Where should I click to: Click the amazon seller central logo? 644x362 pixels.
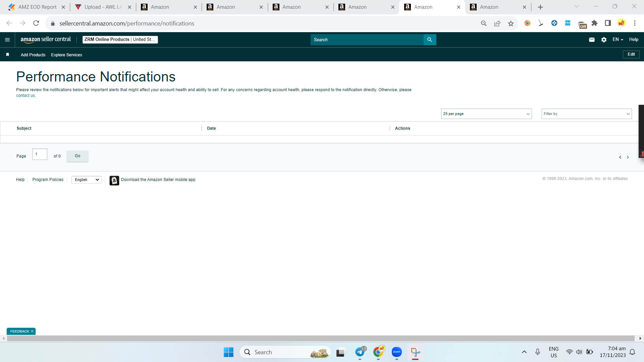pyautogui.click(x=46, y=40)
